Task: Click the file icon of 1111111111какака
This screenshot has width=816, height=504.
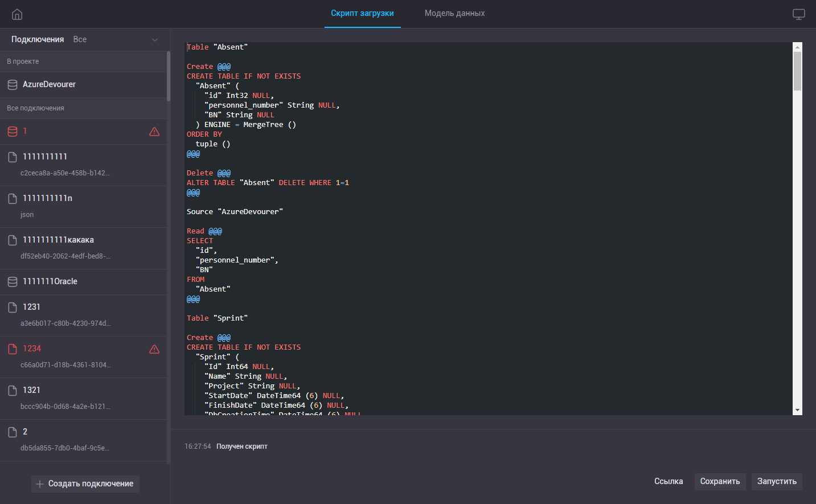Action: pos(13,240)
